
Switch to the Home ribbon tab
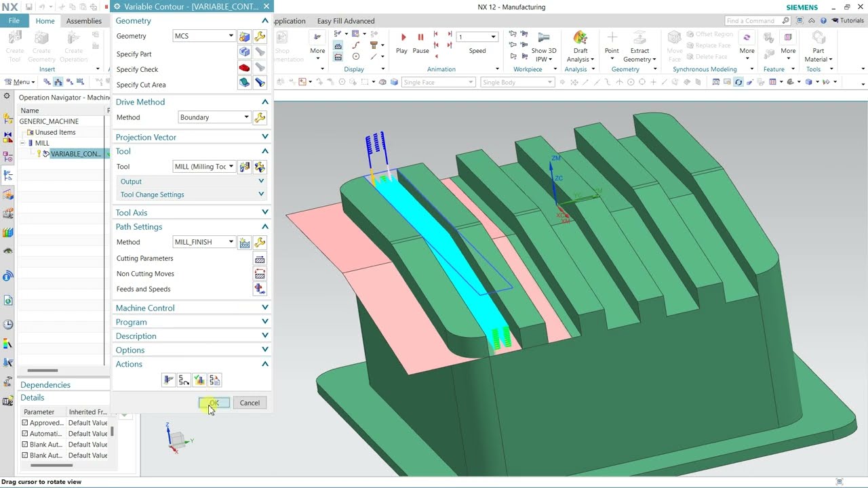pyautogui.click(x=45, y=21)
